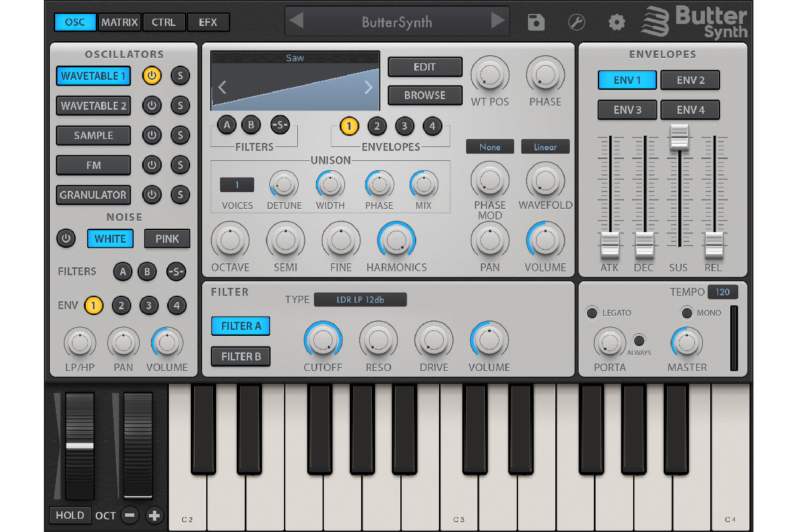Switch to the OSC tab

pyautogui.click(x=75, y=22)
